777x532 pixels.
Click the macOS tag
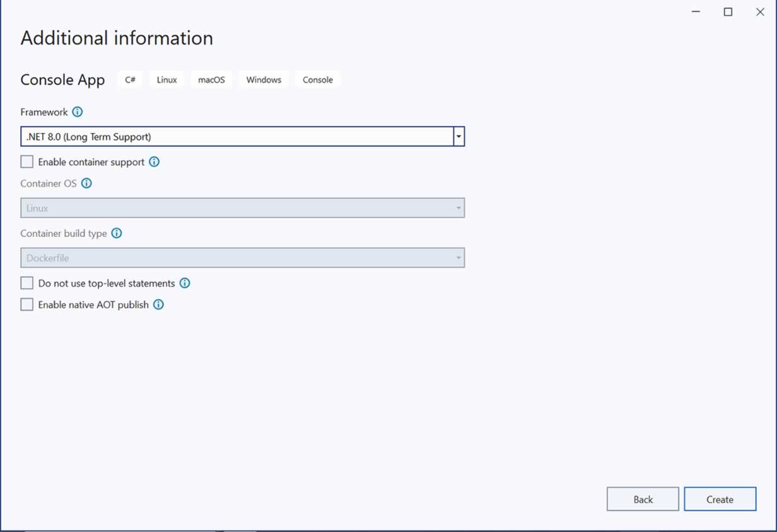(x=211, y=80)
